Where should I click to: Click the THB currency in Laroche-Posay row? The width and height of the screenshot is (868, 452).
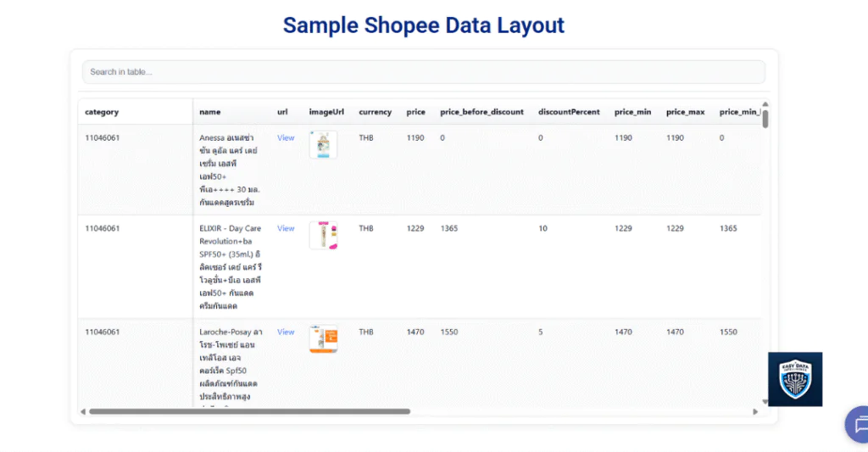[366, 332]
